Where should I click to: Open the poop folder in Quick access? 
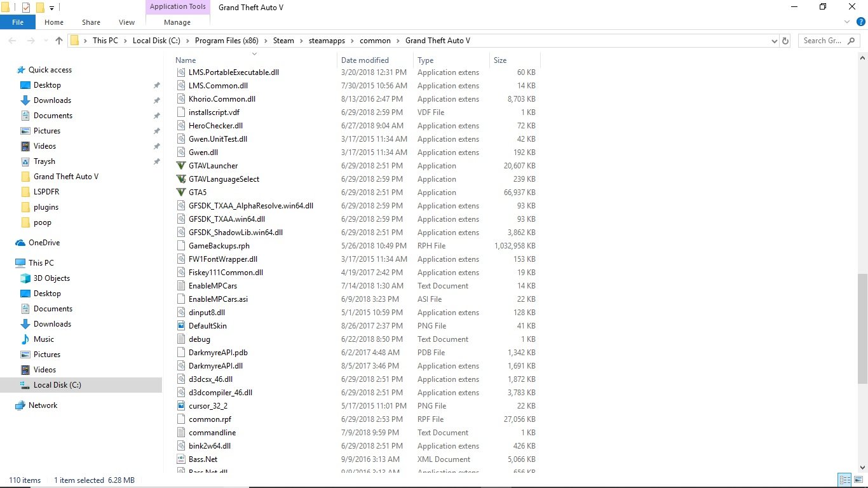click(x=43, y=222)
